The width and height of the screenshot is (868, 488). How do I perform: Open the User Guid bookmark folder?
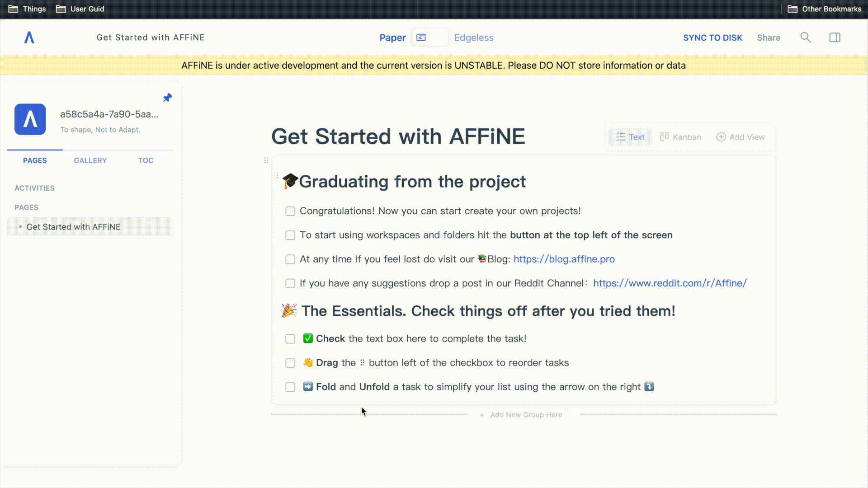click(80, 9)
